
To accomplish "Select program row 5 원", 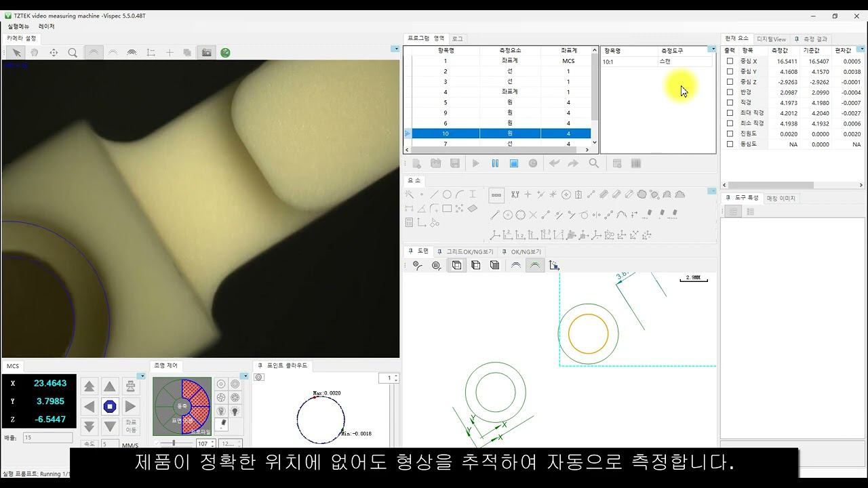I will [x=501, y=102].
